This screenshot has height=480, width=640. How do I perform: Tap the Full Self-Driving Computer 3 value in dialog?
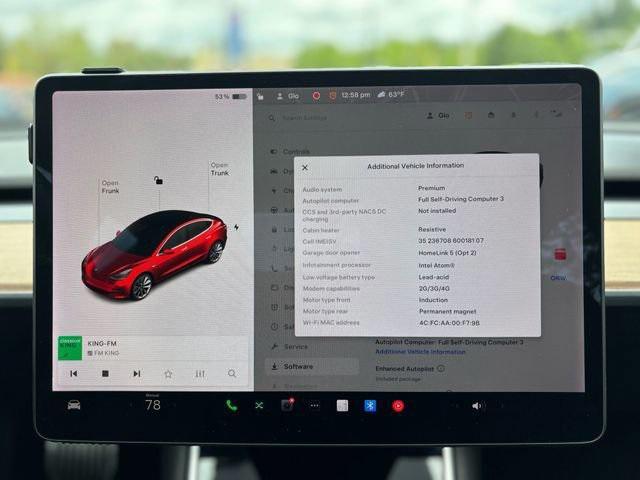pos(461,199)
